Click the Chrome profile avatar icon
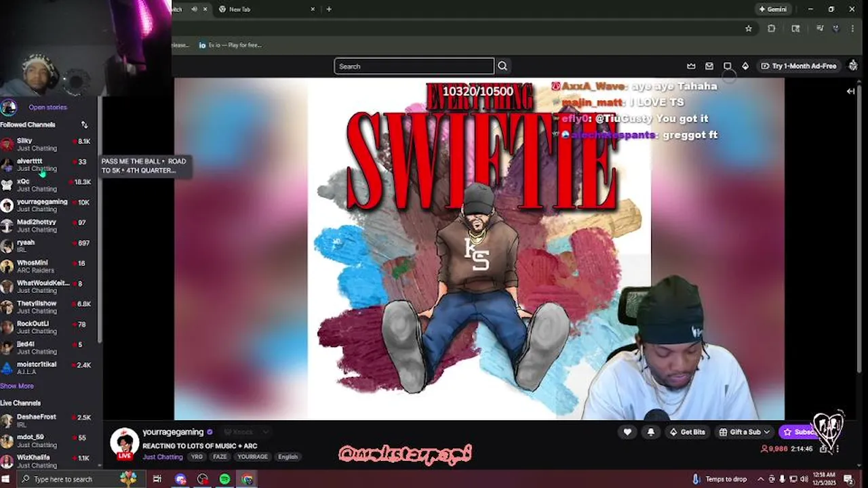 click(837, 28)
